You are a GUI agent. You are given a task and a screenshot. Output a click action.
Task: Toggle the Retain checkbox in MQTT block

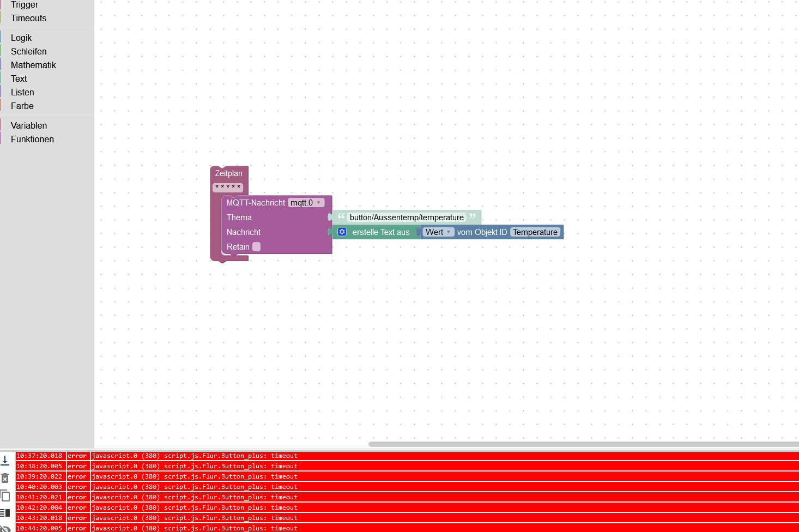(256, 246)
